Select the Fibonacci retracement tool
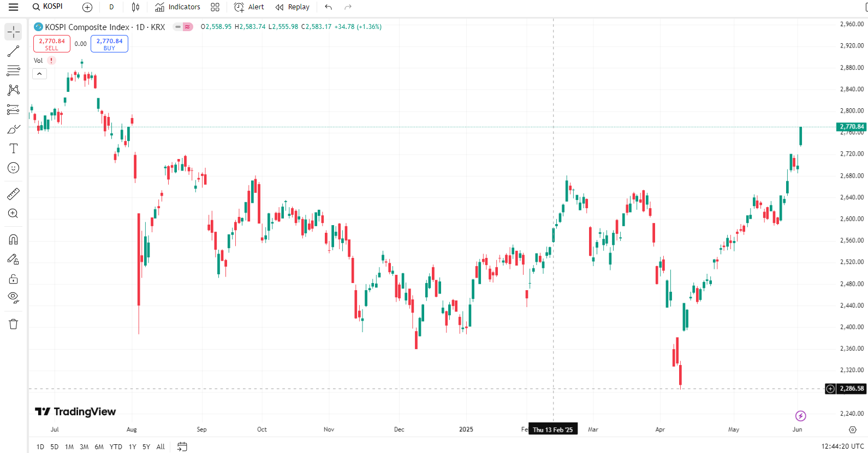The height and width of the screenshot is (453, 868). [x=13, y=70]
